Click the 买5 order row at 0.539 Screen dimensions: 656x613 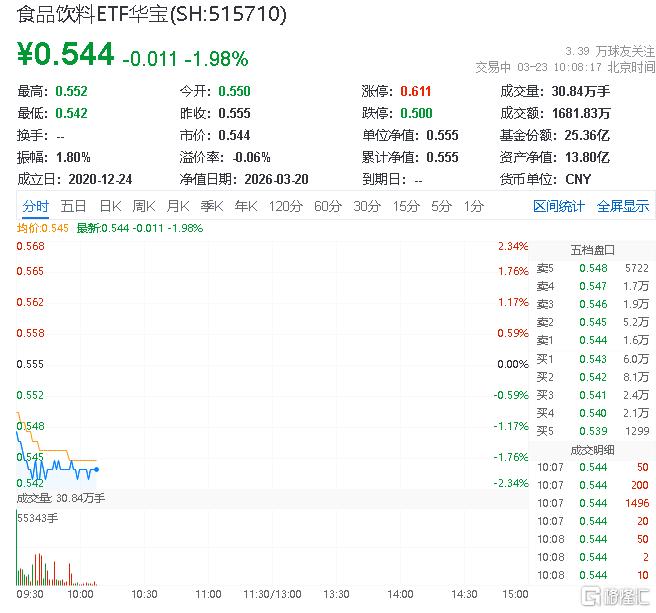(592, 431)
